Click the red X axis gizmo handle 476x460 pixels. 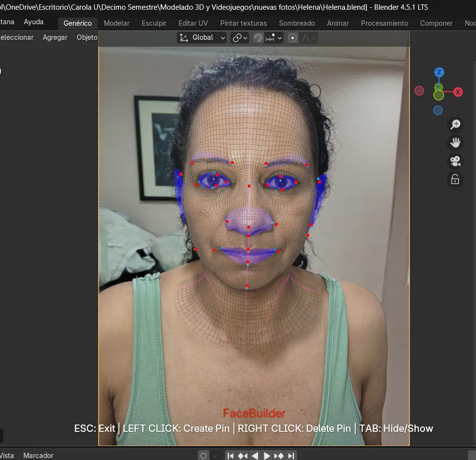458,92
